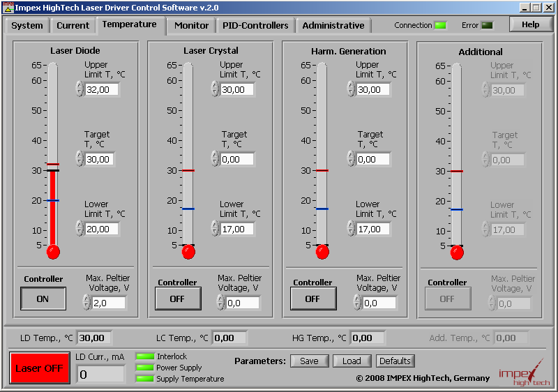Click the Laser Crystal Upper Limit stepper arrows
558x392 pixels.
coord(215,89)
